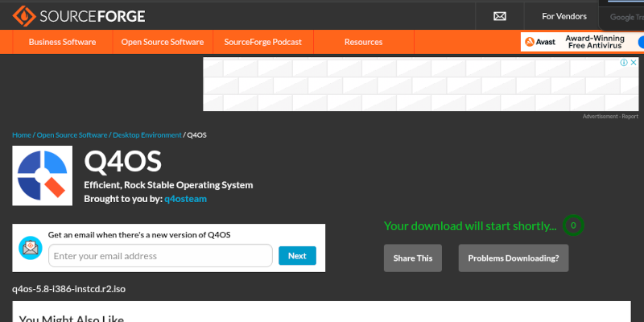This screenshot has width=644, height=322.
Task: Click the email newsletter envelope icon
Action: click(31, 248)
